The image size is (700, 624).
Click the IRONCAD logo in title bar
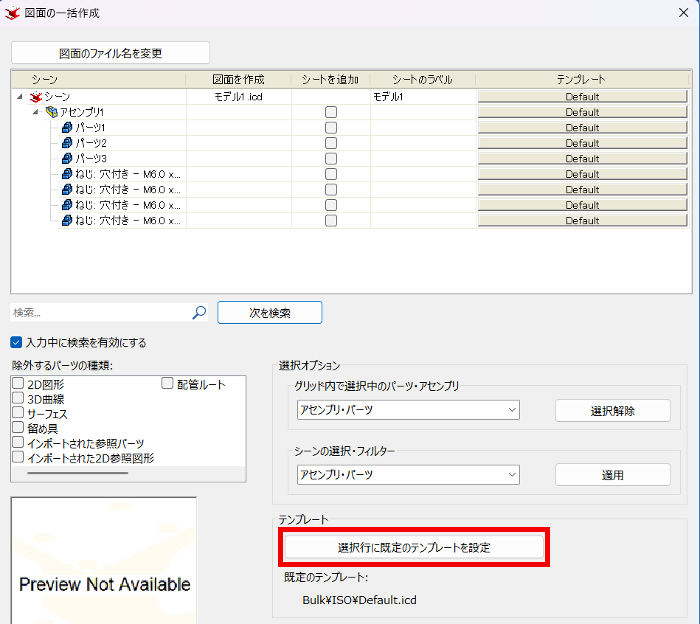[12, 13]
